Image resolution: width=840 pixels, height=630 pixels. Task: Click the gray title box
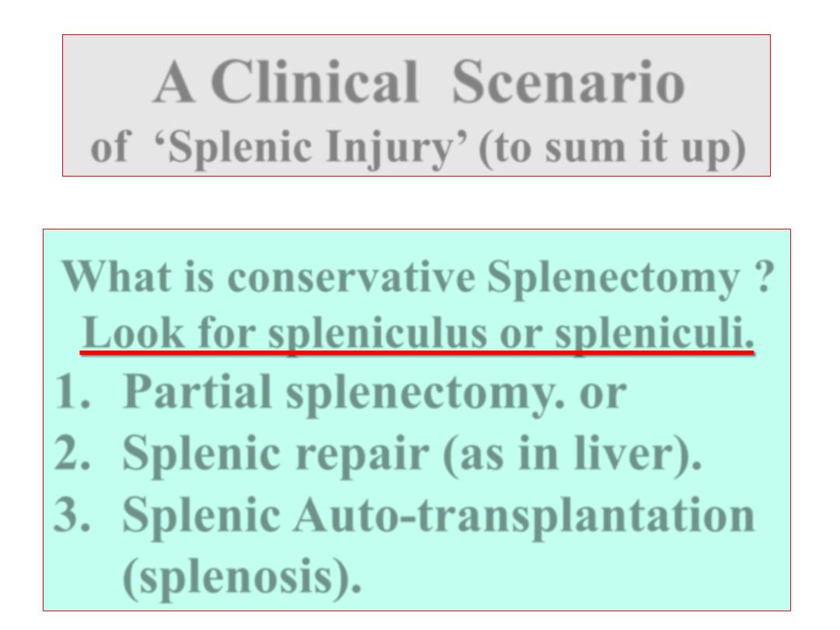416,106
